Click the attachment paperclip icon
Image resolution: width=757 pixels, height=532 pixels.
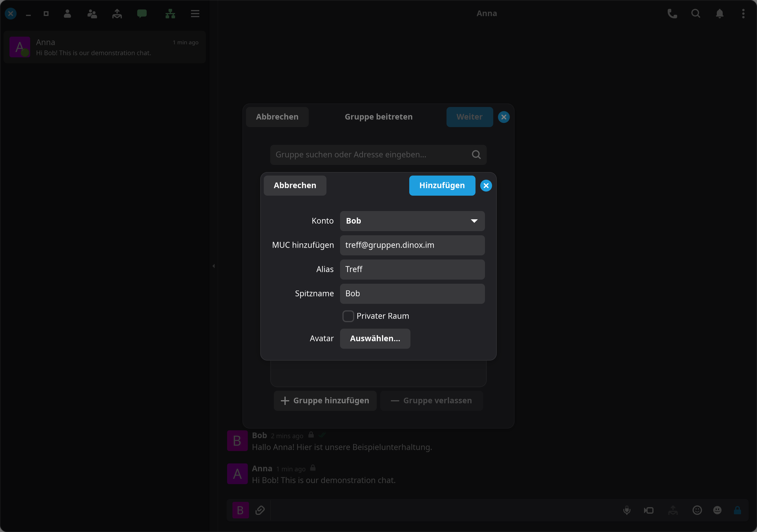coord(260,510)
